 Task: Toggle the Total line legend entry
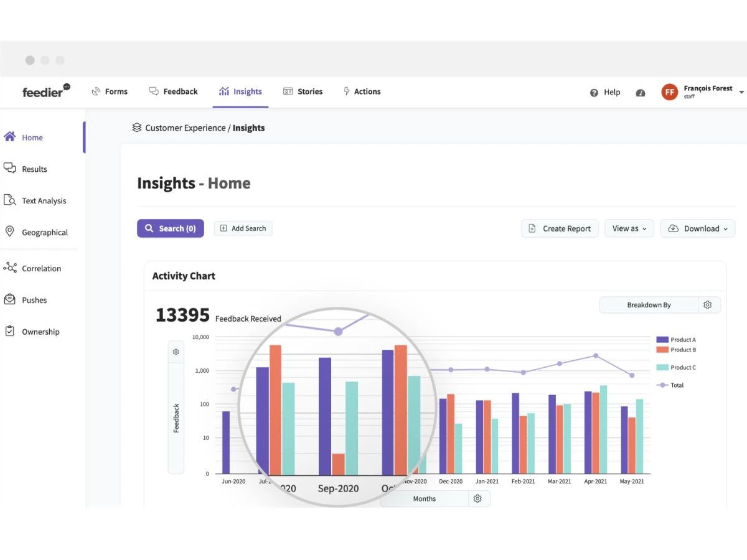671,385
